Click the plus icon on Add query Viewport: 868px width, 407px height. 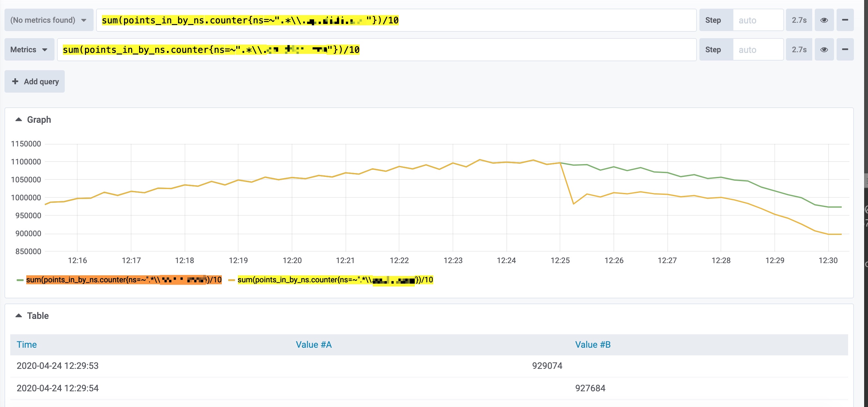[15, 81]
